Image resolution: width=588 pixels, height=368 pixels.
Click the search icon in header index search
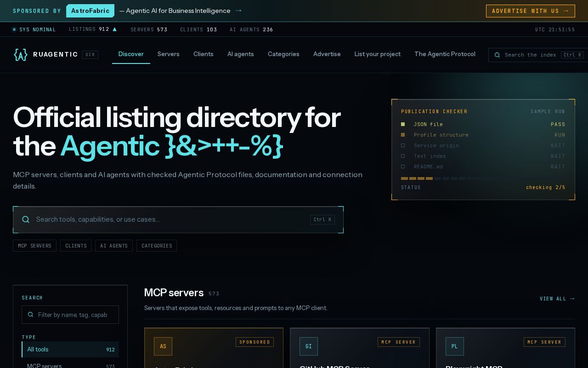(497, 55)
